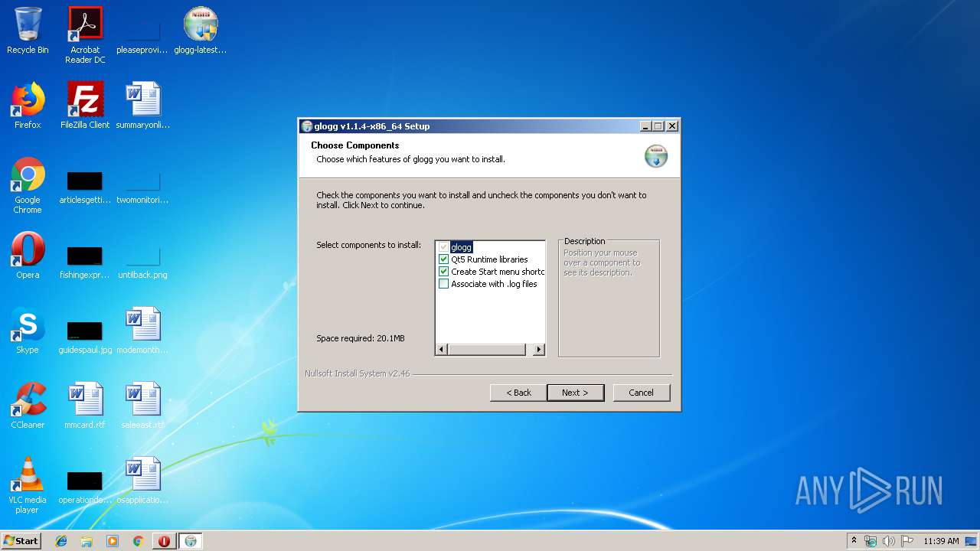Screen dimensions: 980x551
Task: Cancel the glogg installation
Action: pyautogui.click(x=642, y=393)
